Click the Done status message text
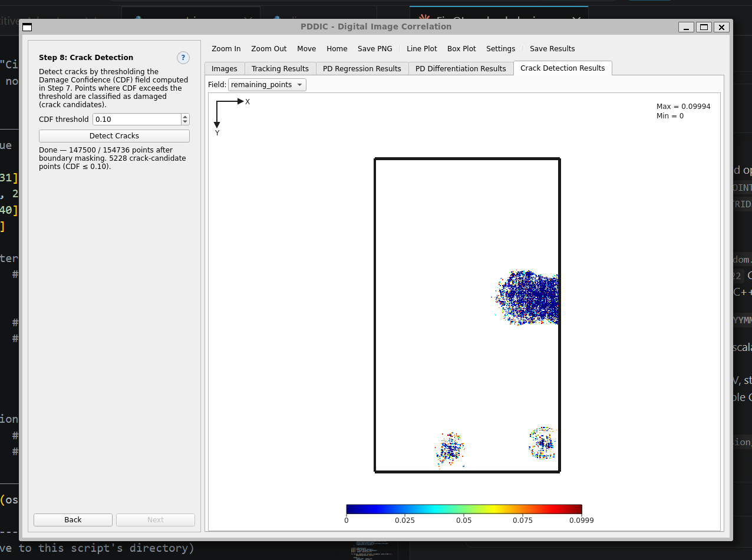This screenshot has height=560, width=752. [113, 158]
